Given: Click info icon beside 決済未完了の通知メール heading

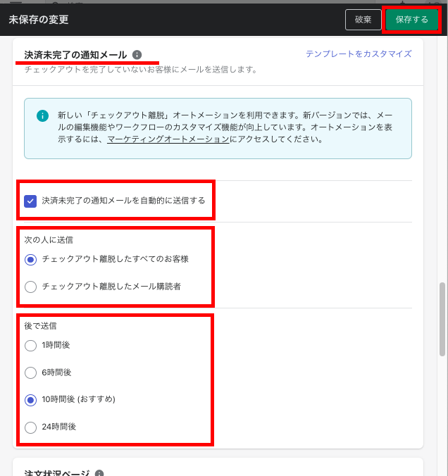Looking at the screenshot, I should point(137,55).
